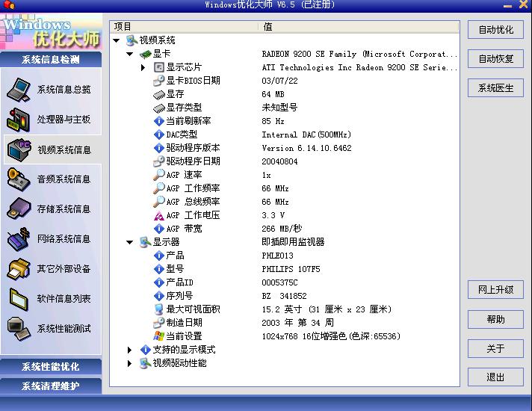Screen dimensions: 532x411
Task: Collapse the 显示器 tree branch
Action: pos(130,242)
